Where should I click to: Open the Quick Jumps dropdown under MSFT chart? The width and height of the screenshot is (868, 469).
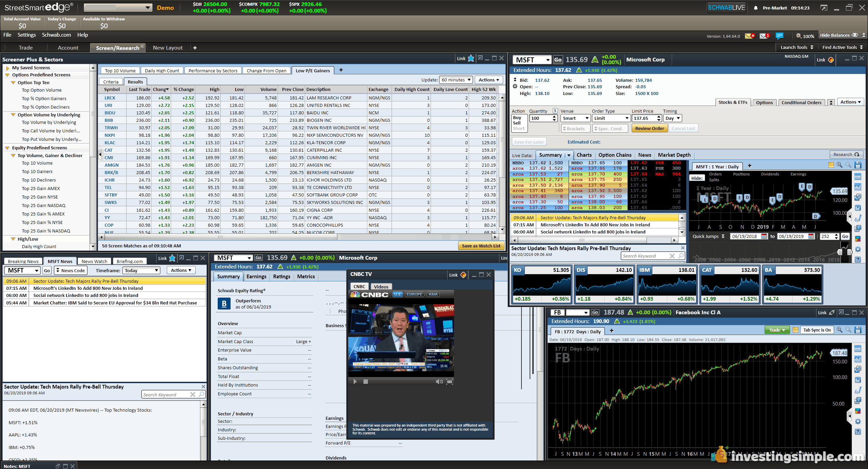(708, 236)
